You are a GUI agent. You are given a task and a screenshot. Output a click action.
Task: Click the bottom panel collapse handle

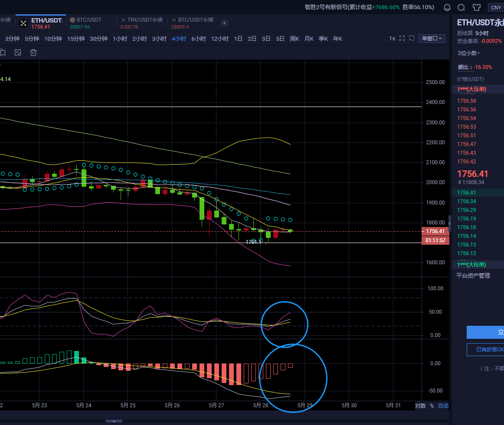tap(114, 421)
